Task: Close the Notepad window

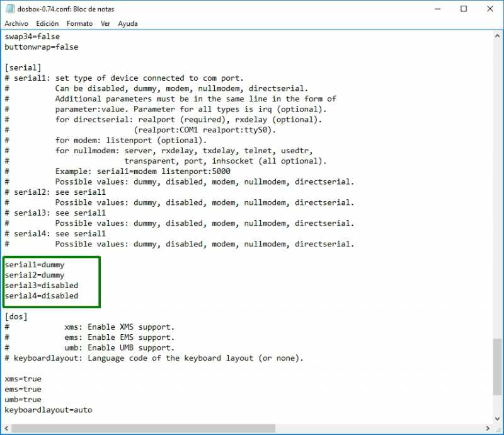Action: click(x=490, y=9)
